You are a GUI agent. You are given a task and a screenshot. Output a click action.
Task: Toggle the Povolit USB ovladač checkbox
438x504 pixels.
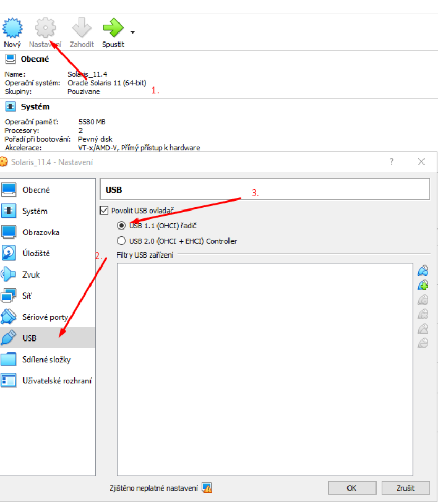(104, 210)
